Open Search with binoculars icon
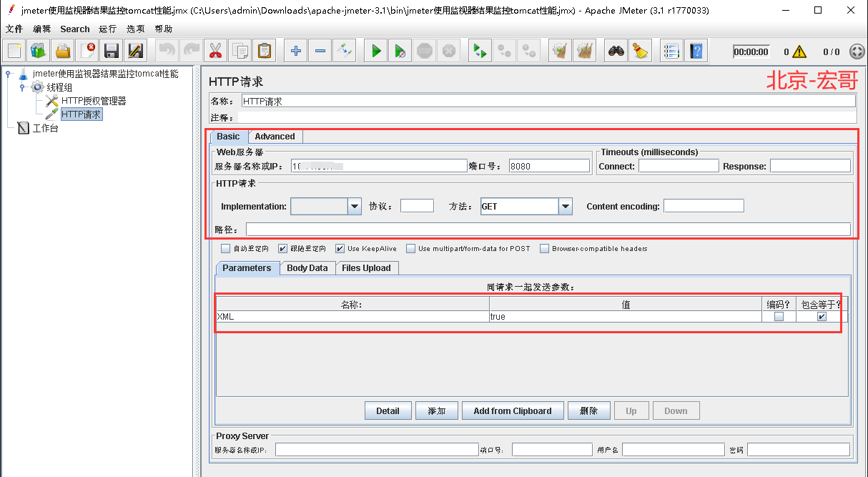 point(616,51)
